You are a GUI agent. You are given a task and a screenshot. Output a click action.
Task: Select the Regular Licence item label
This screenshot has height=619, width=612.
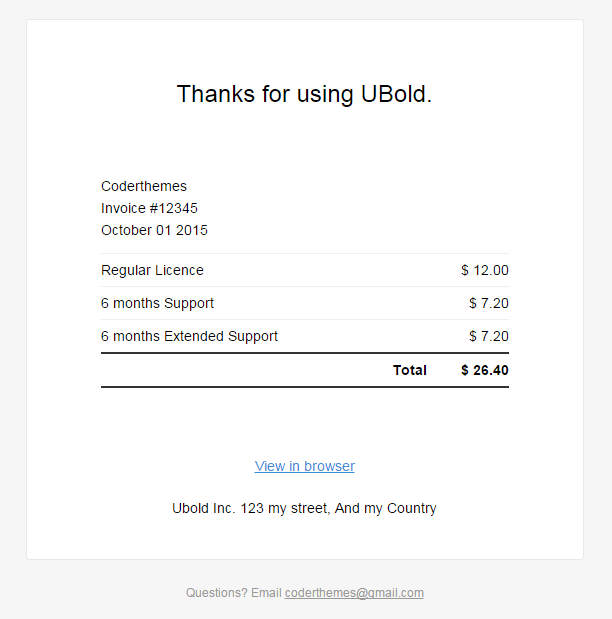(152, 270)
